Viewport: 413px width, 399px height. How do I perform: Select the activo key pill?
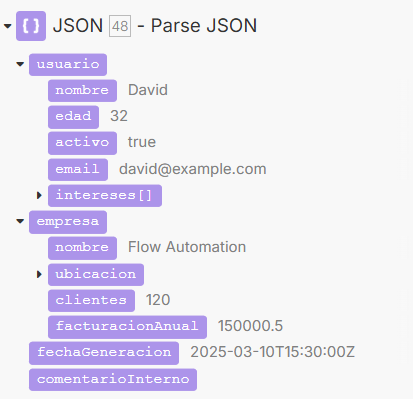(x=82, y=143)
